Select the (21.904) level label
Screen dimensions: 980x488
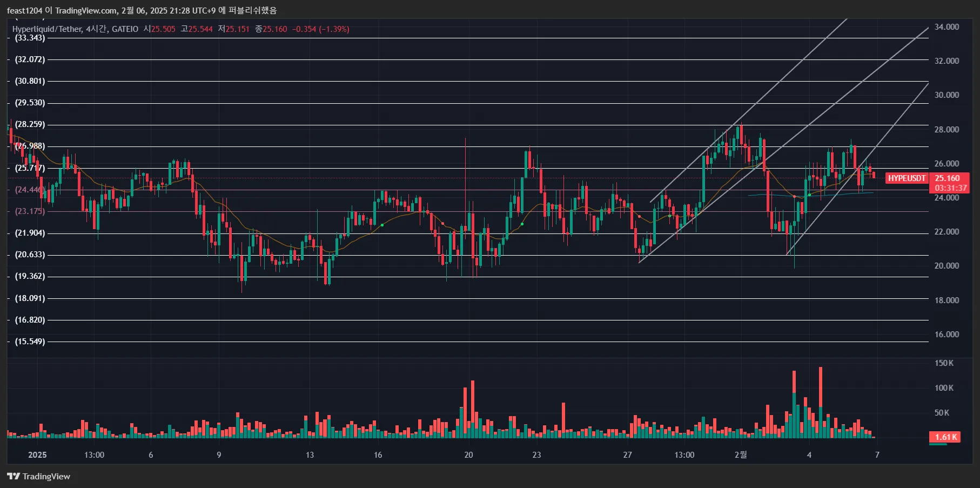coord(30,233)
